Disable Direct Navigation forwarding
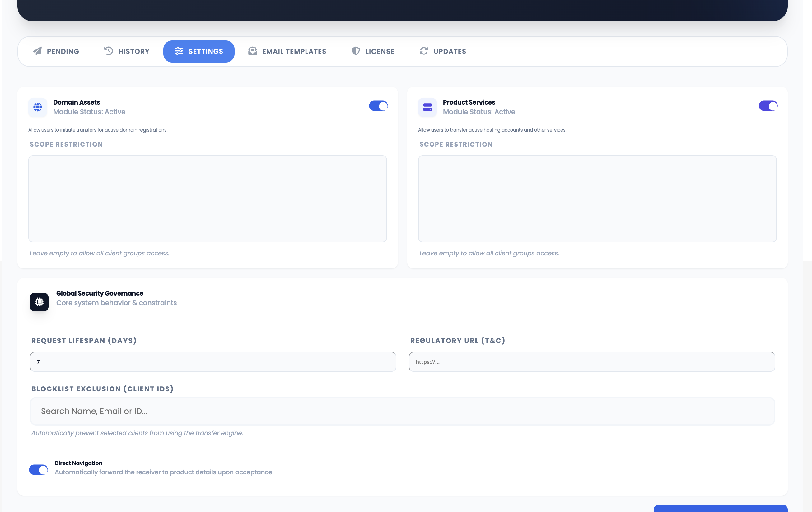Screen dimensions: 812x512 pyautogui.click(x=39, y=469)
